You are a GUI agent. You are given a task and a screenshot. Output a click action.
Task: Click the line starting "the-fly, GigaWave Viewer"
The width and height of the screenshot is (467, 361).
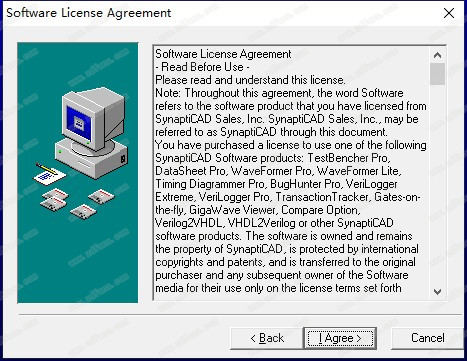[x=258, y=210]
